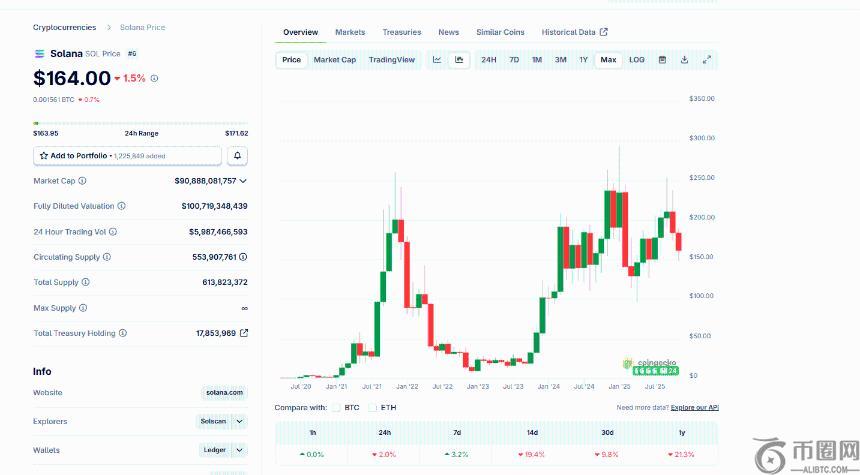The width and height of the screenshot is (860, 475).
Task: Download chart data using download icon
Action: (x=684, y=60)
